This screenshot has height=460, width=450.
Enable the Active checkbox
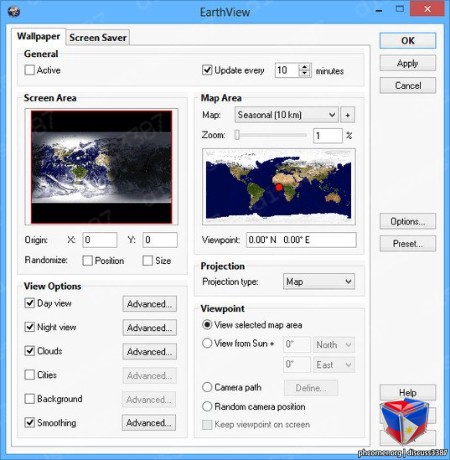coord(30,70)
